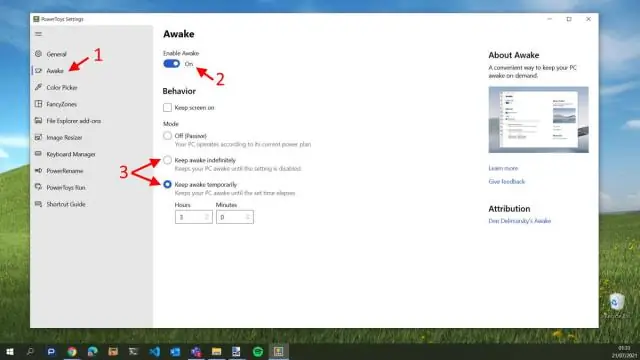Follow the Learn more link
Viewport: 640px width, 360px height.
pyautogui.click(x=503, y=168)
